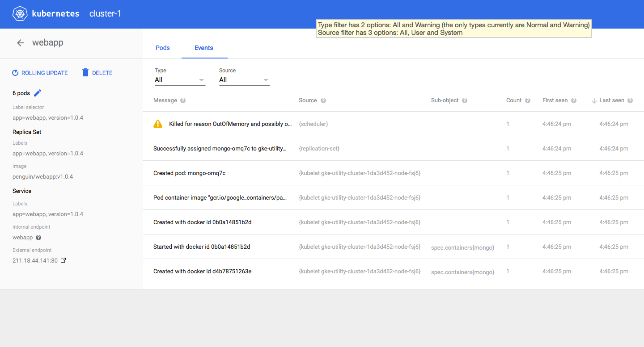This screenshot has height=347, width=644.
Task: Open the Type filter dropdown
Action: [x=180, y=80]
